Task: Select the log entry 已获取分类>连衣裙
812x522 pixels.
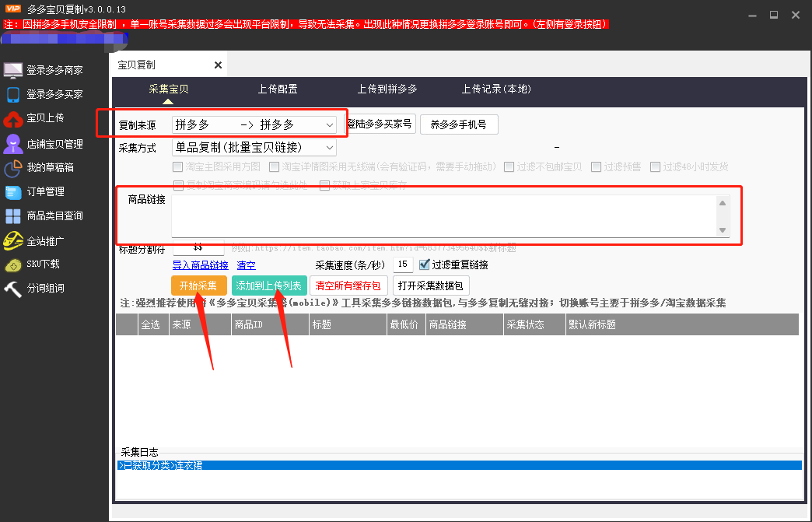Action: (460, 465)
